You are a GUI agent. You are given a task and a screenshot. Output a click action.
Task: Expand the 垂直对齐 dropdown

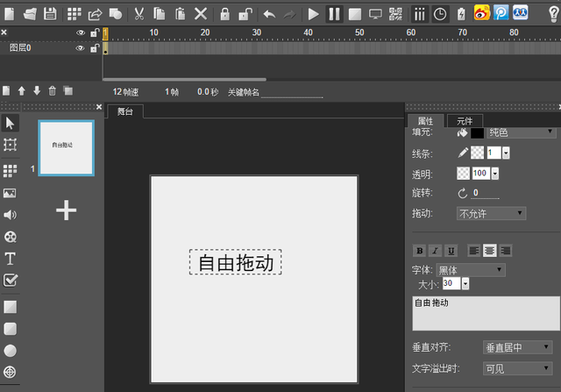518,347
